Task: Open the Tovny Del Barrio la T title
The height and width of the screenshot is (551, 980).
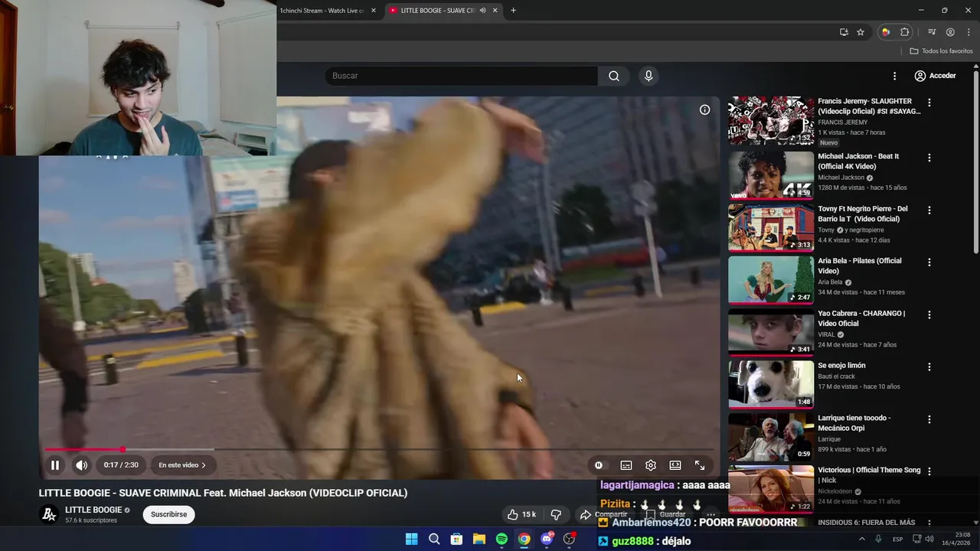Action: coord(863,214)
